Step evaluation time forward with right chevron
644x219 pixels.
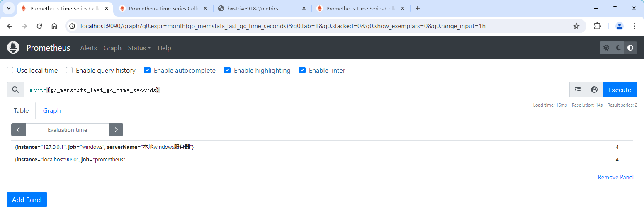pyautogui.click(x=116, y=130)
